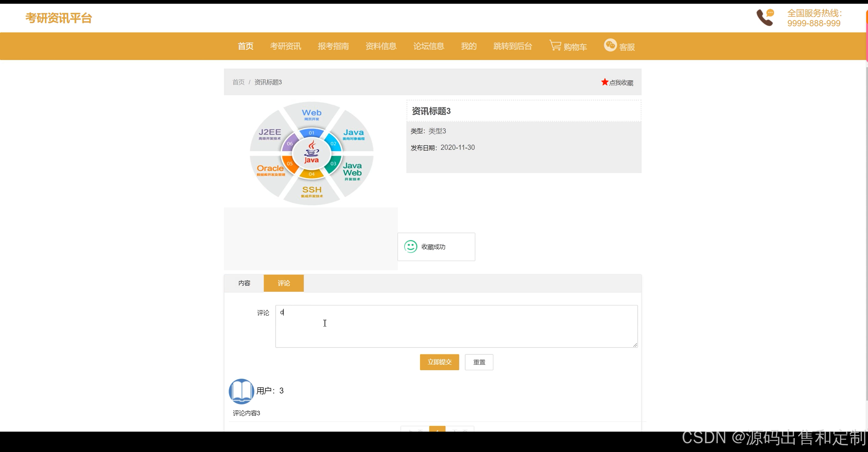The image size is (868, 452).
Task: Click into the comment text area
Action: click(456, 326)
